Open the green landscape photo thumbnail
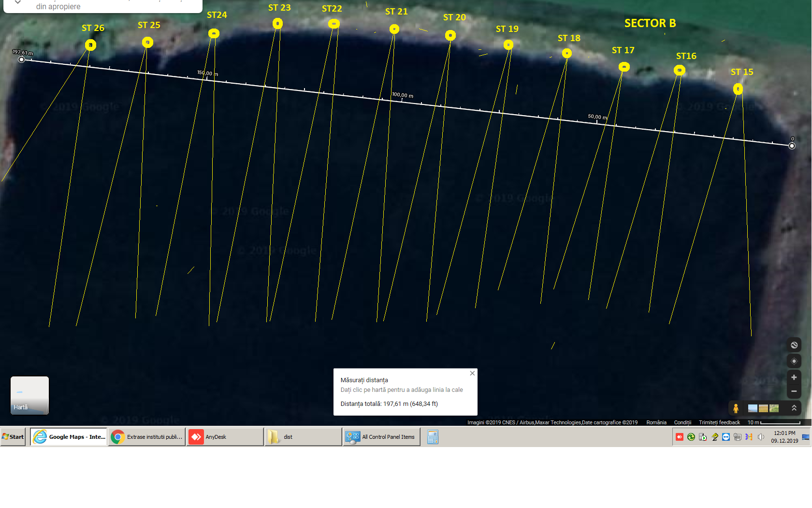812x508 pixels. coord(774,408)
